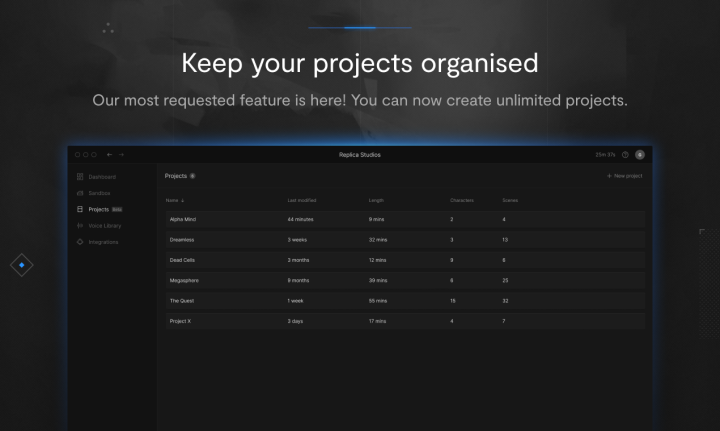The image size is (720, 431).
Task: Click the Projects icon in sidebar
Action: [x=80, y=209]
